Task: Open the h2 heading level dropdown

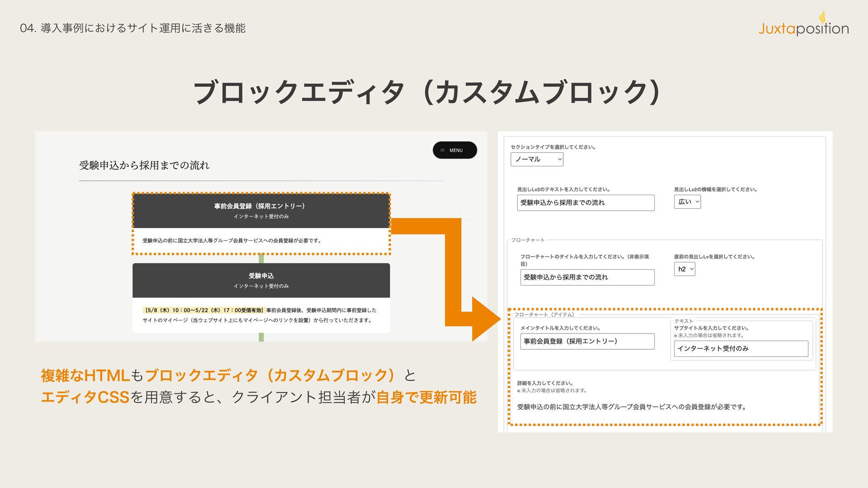Action: click(684, 269)
